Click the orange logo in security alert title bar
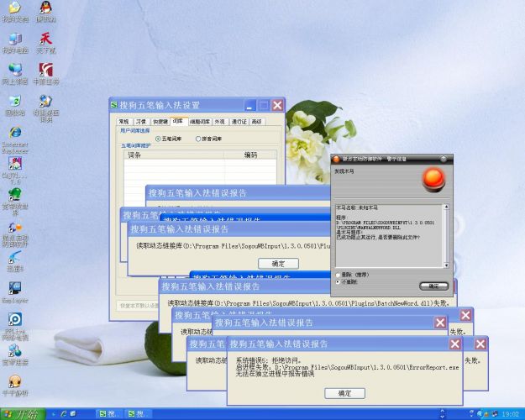525x420 pixels. click(336, 159)
